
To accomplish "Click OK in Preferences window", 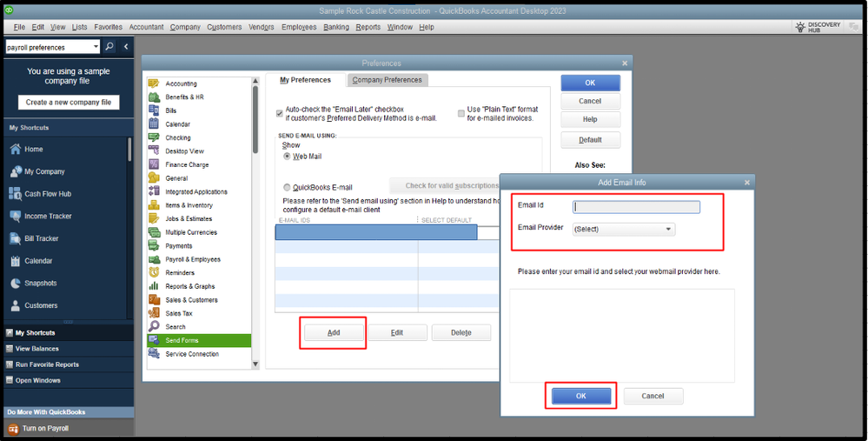I will click(x=590, y=83).
